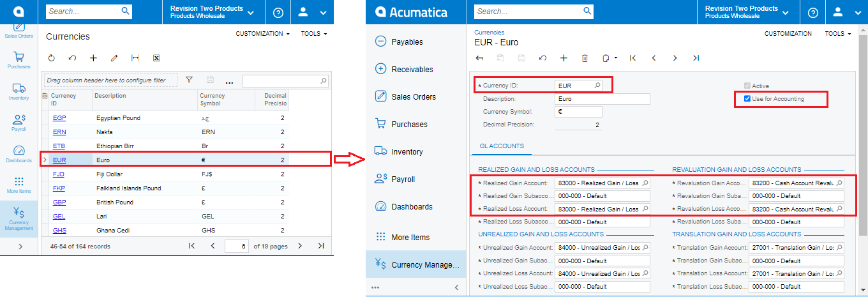Click the Currency Symbol field with €
The height and width of the screenshot is (297, 868).
pyautogui.click(x=578, y=112)
